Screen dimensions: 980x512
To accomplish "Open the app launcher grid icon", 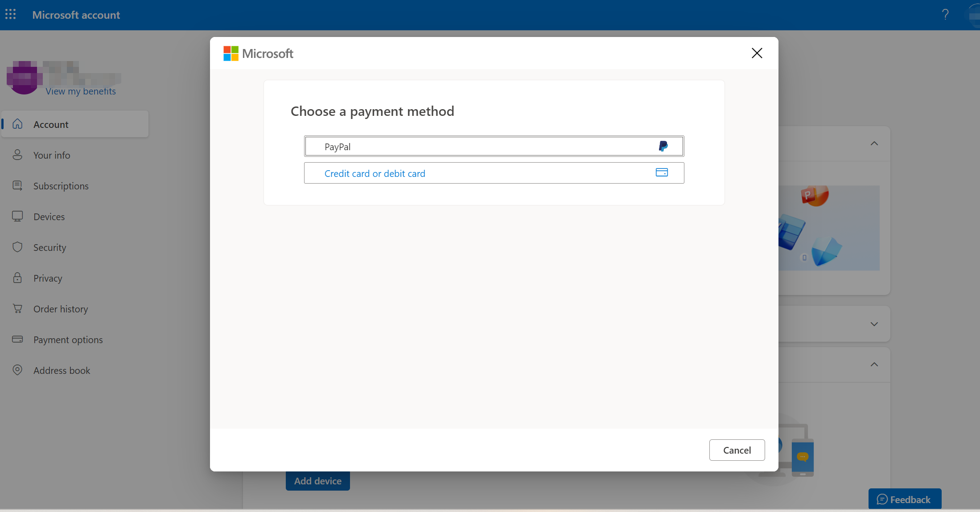I will click(10, 14).
